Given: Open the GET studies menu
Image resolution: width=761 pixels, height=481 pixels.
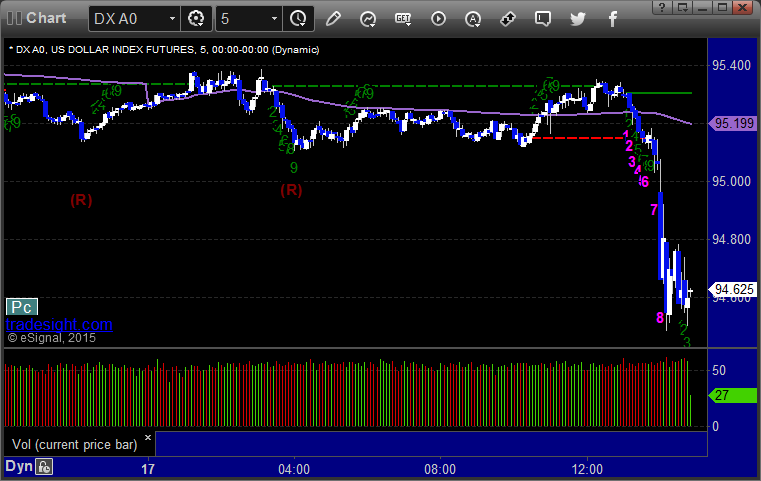Looking at the screenshot, I should [403, 19].
